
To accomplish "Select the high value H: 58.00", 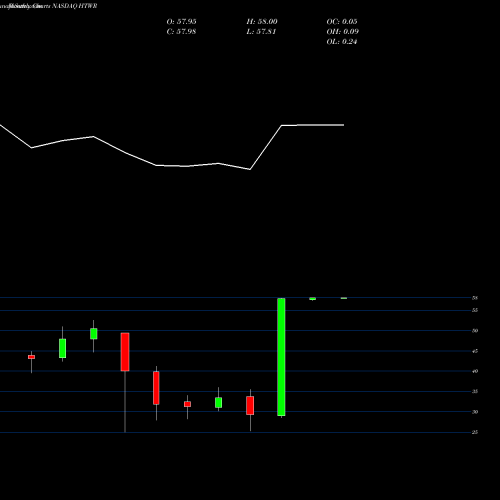I will click(262, 21).
